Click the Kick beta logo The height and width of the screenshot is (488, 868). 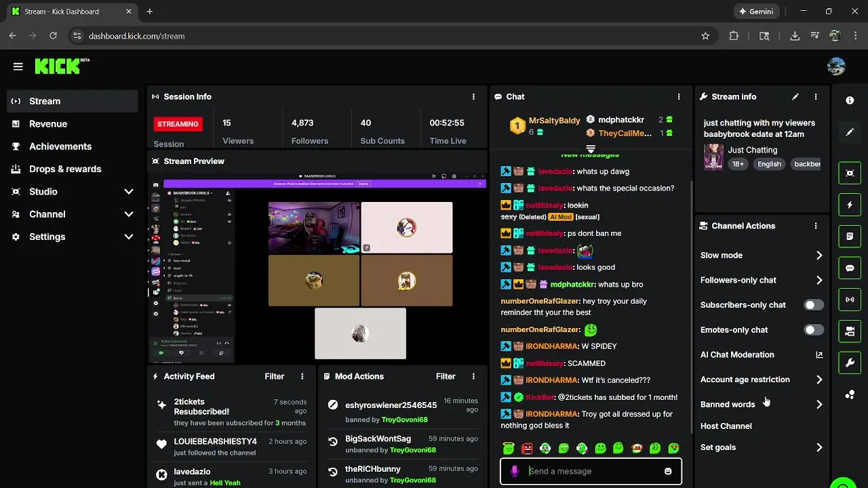tap(62, 66)
